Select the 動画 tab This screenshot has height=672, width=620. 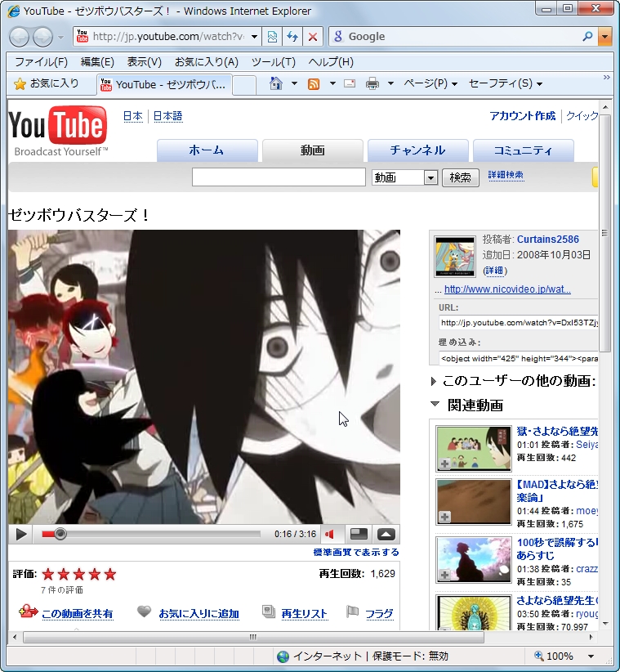pos(313,150)
